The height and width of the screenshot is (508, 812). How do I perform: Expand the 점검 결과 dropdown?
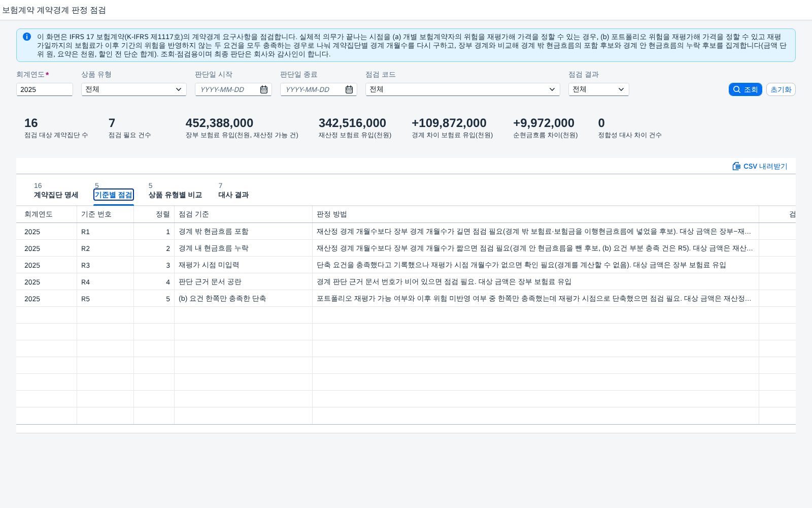(621, 89)
